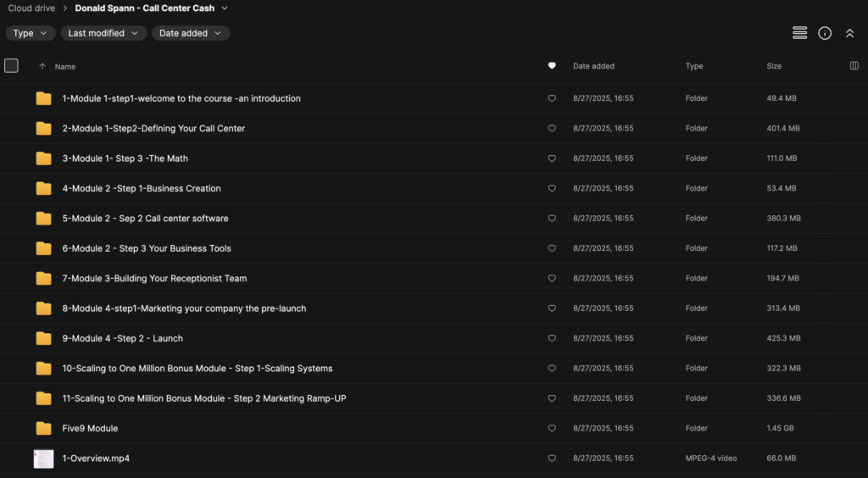868x478 pixels.
Task: Click the collapse double-chevron icon
Action: click(849, 33)
